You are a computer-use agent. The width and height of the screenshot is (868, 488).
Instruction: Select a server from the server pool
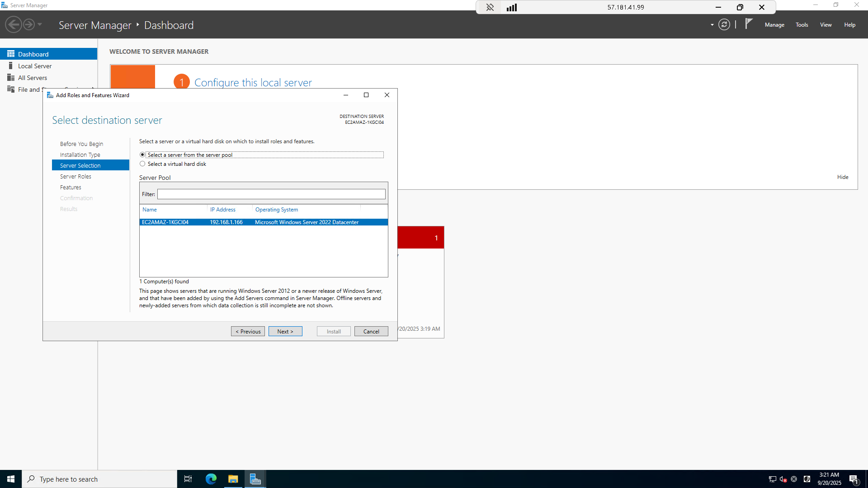142,155
